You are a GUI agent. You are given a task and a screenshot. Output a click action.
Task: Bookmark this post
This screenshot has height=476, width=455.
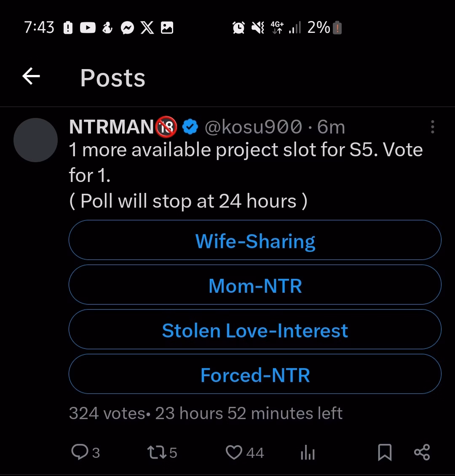coord(385,453)
